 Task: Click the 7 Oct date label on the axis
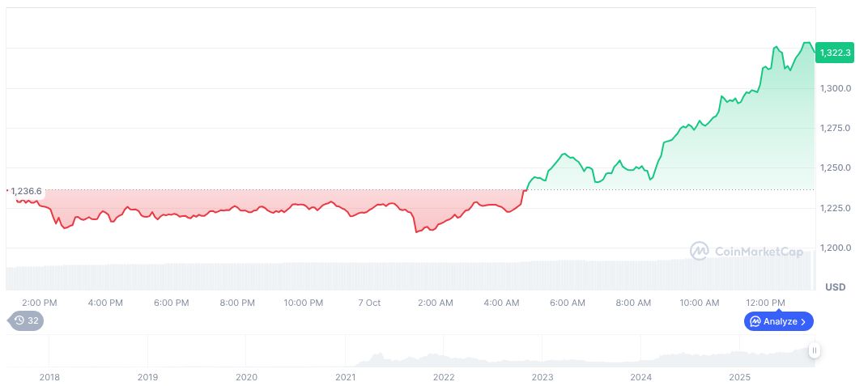tap(369, 303)
